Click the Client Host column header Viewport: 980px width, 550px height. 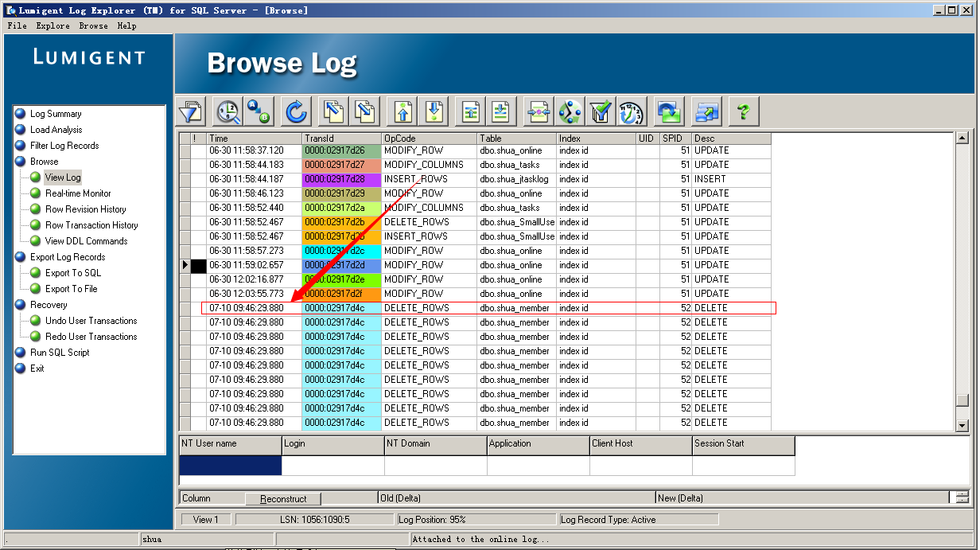coord(641,444)
